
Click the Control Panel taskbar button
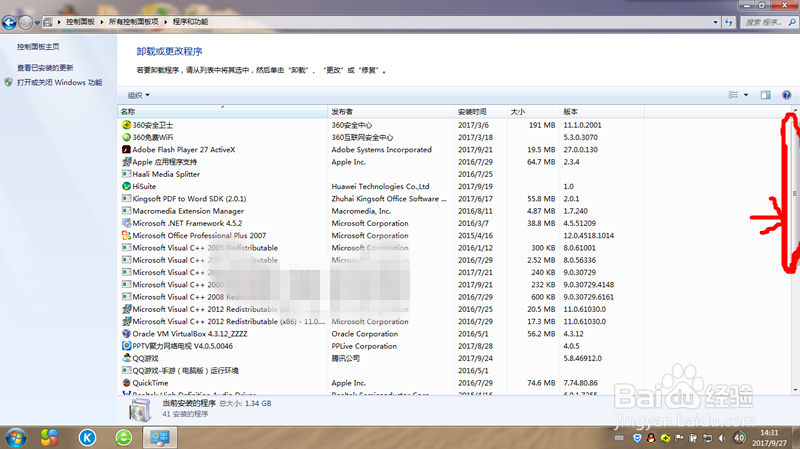click(x=160, y=437)
